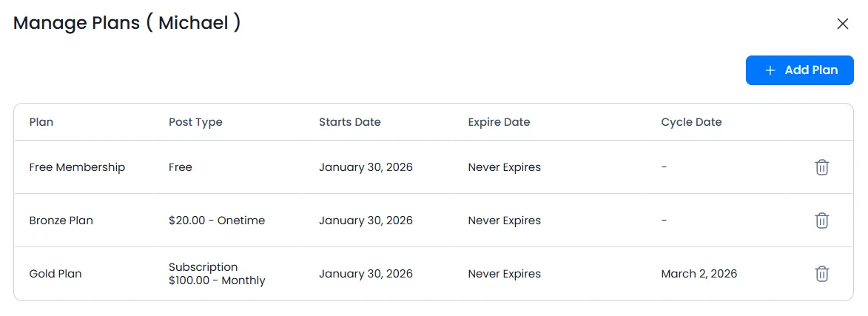
Task: Click trash icon for Bronze Plan
Action: click(x=821, y=221)
